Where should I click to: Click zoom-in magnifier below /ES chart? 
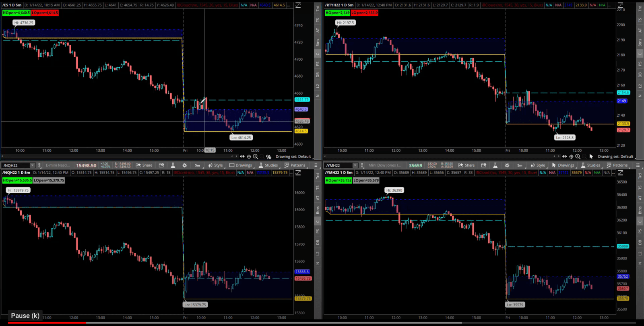tap(256, 157)
